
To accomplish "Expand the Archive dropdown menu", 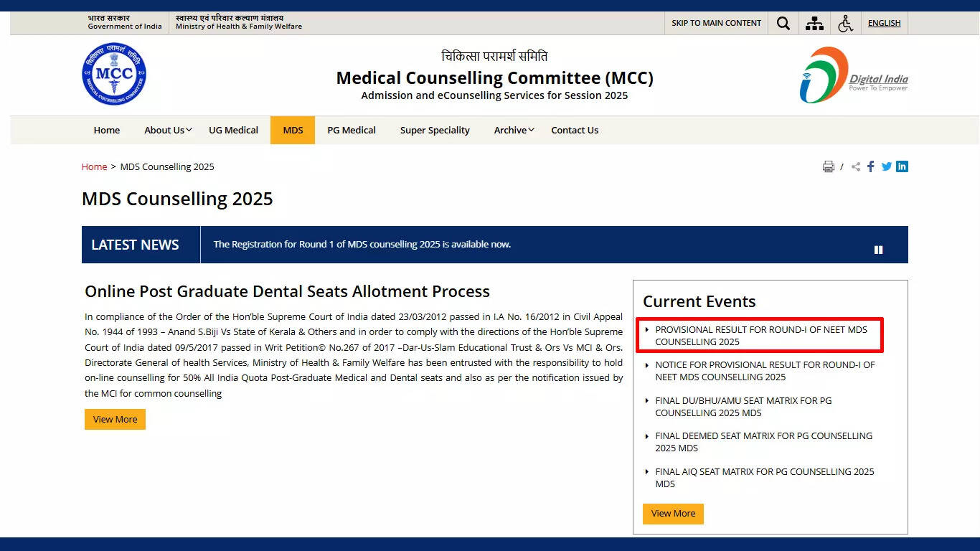I will pyautogui.click(x=514, y=130).
